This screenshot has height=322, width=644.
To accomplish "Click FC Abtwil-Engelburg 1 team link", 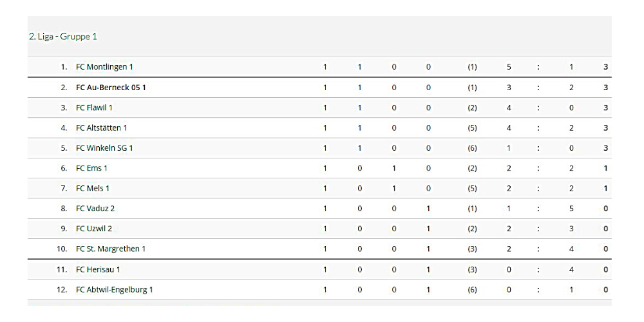I will pyautogui.click(x=114, y=290).
